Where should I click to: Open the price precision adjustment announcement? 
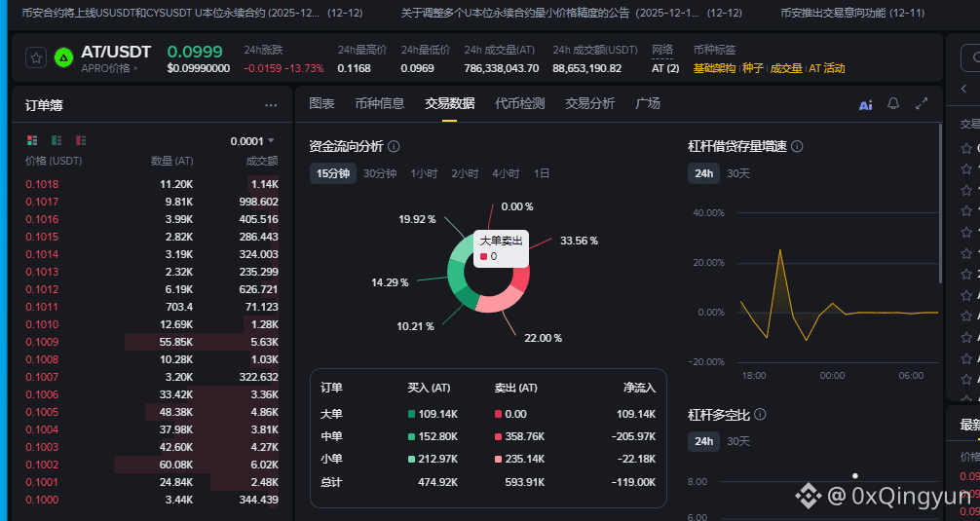(x=571, y=13)
